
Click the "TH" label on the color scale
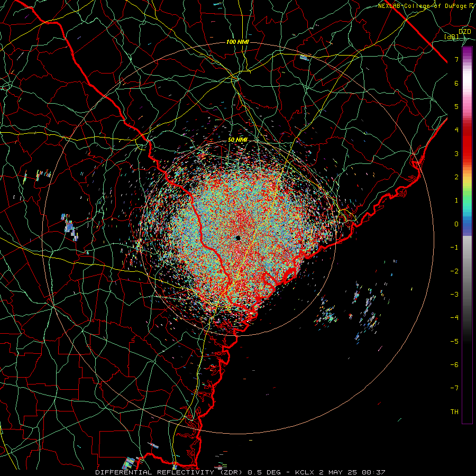(454, 412)
